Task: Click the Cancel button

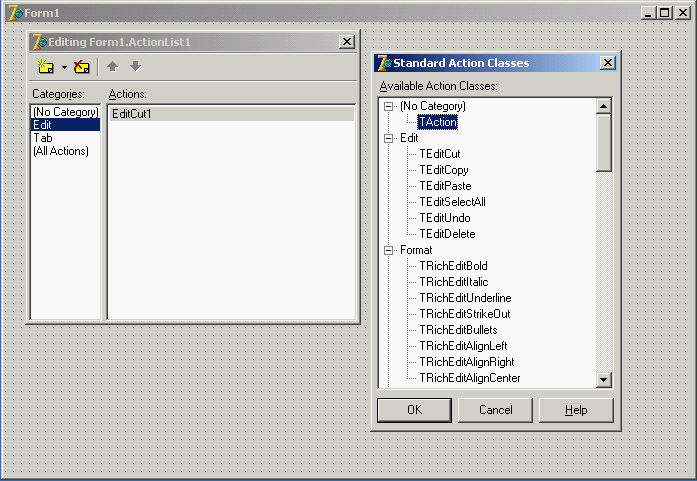Action: (495, 410)
